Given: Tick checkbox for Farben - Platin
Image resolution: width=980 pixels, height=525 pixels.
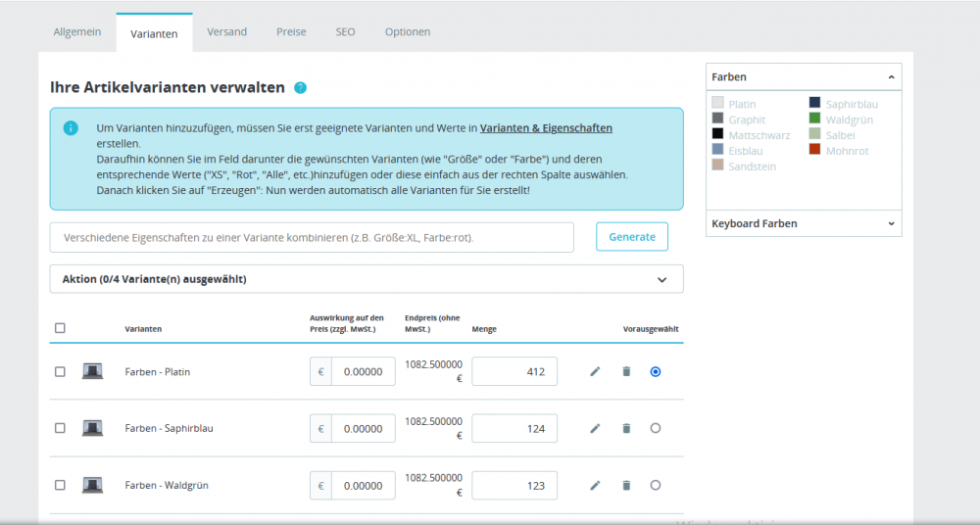Looking at the screenshot, I should (60, 372).
